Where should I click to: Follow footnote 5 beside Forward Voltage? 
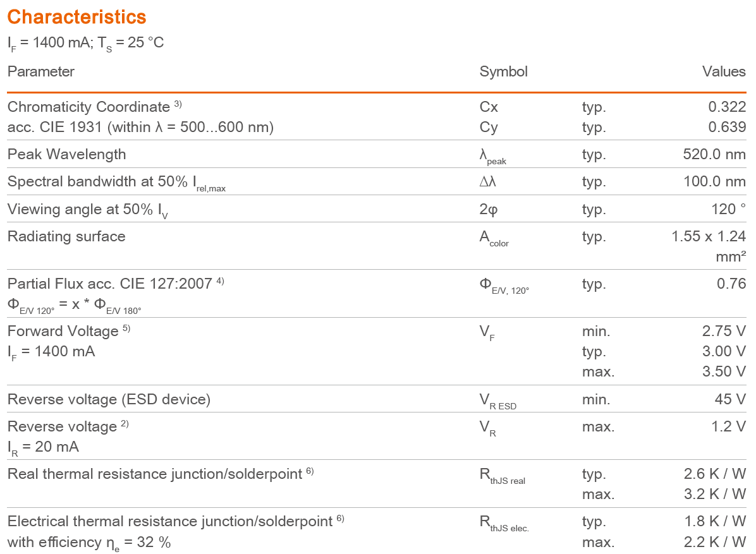[x=126, y=328]
